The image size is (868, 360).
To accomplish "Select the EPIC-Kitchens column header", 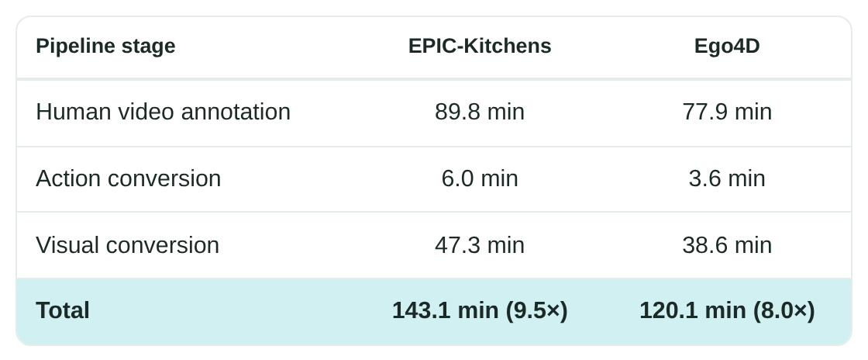I will point(480,46).
